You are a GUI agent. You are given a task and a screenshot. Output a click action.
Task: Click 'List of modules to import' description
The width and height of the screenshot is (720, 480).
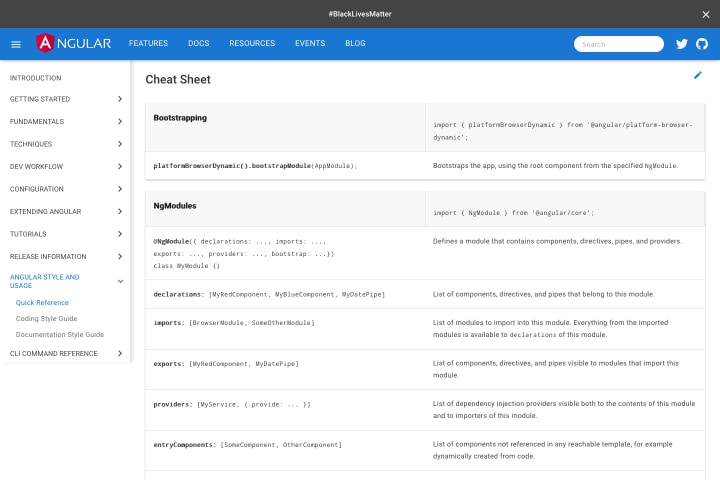(x=551, y=329)
